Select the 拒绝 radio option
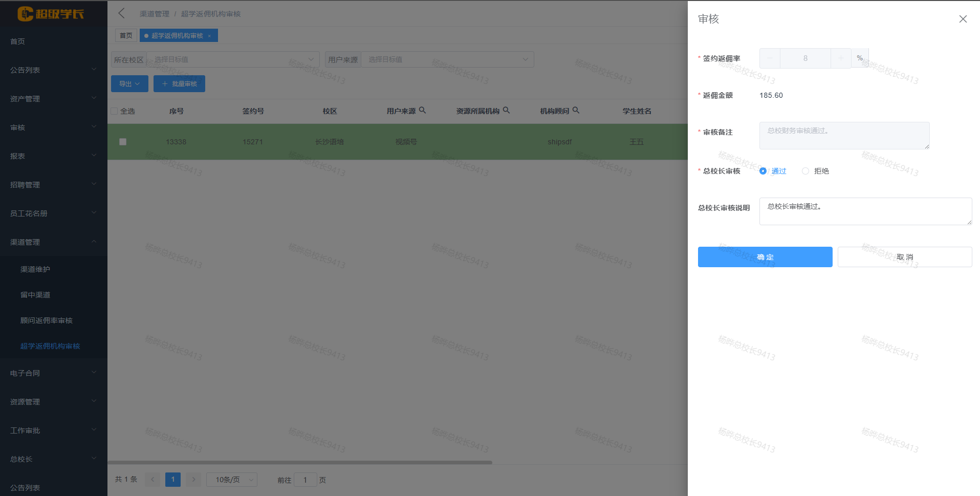980x496 pixels. pos(805,171)
